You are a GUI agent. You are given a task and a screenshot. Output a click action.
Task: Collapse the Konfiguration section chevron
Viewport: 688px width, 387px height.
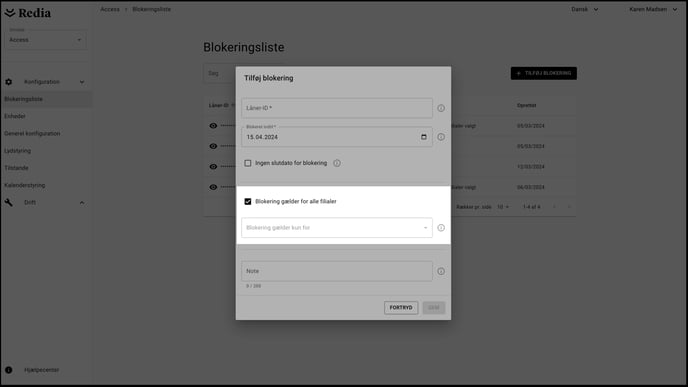pyautogui.click(x=82, y=82)
